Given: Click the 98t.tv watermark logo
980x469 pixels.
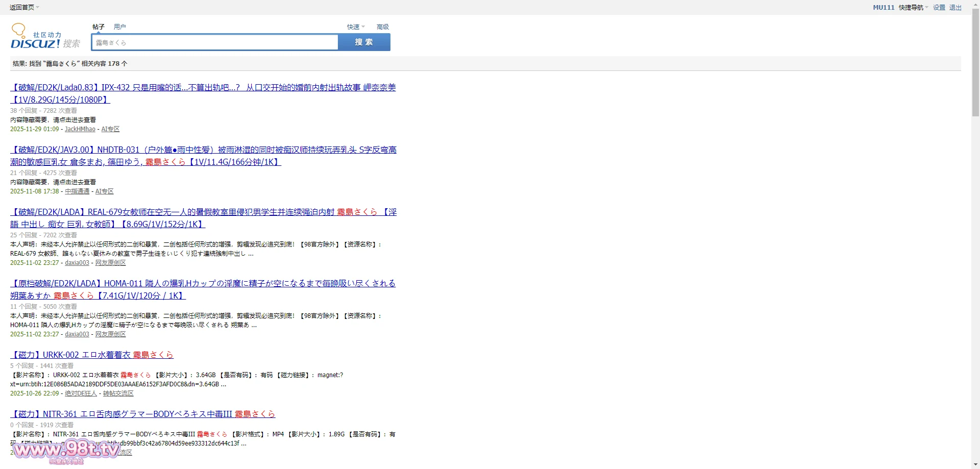Looking at the screenshot, I should coord(66,450).
